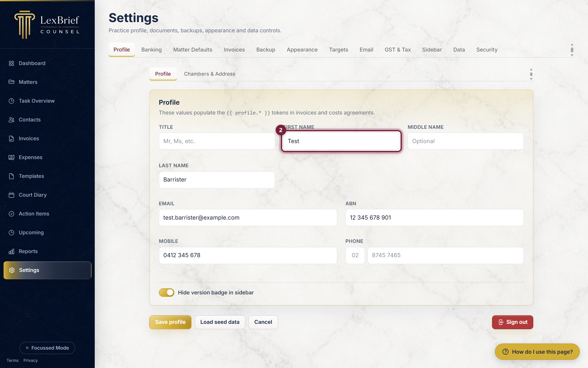Image resolution: width=588 pixels, height=368 pixels.
Task: Click the ABN input field
Action: (x=434, y=218)
